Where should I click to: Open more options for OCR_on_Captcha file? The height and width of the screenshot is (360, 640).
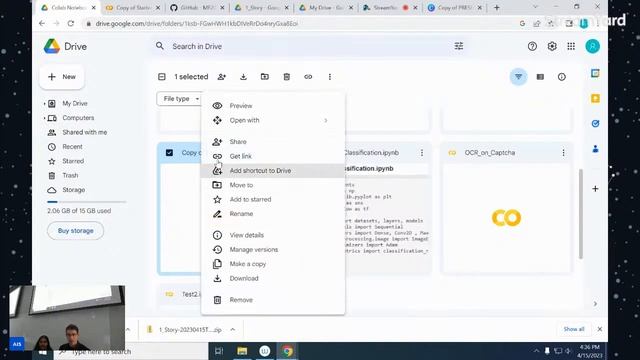[563, 153]
